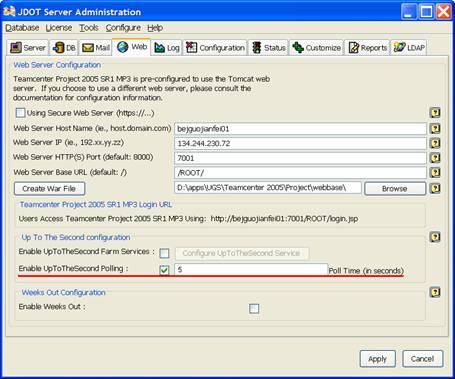Toggle Using Secure Web Server checkbox
This screenshot has height=379, width=455.
[x=20, y=113]
